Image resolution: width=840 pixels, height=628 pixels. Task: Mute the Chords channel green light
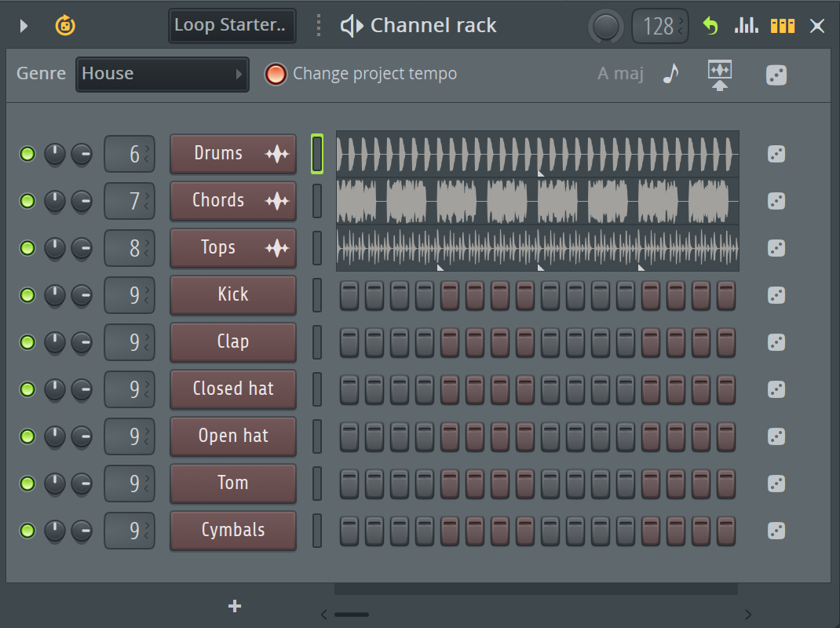pos(27,201)
